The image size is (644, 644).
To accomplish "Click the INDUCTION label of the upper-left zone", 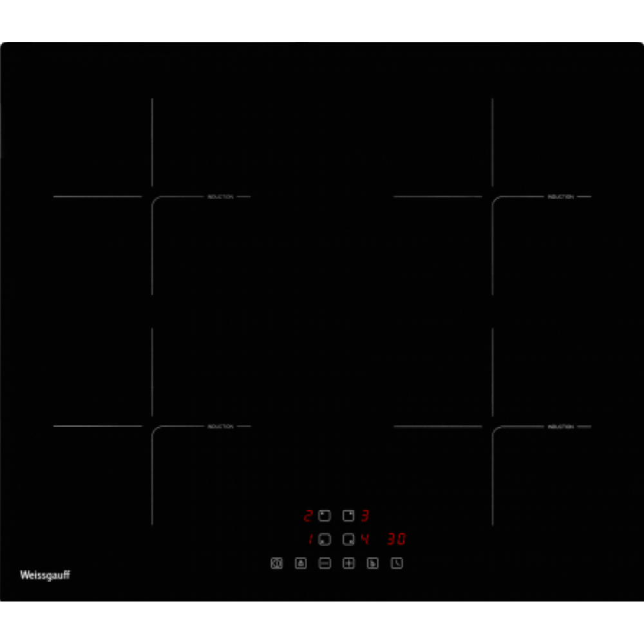I will click(x=220, y=196).
